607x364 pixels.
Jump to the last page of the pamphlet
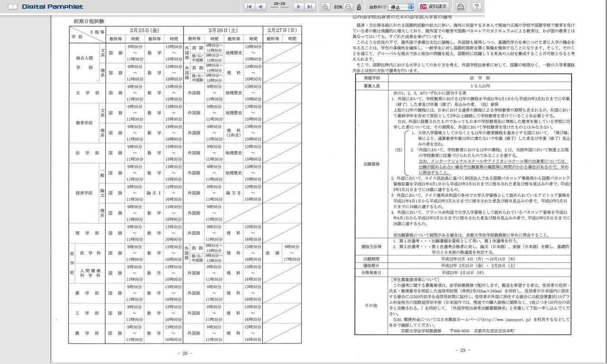[x=310, y=7]
